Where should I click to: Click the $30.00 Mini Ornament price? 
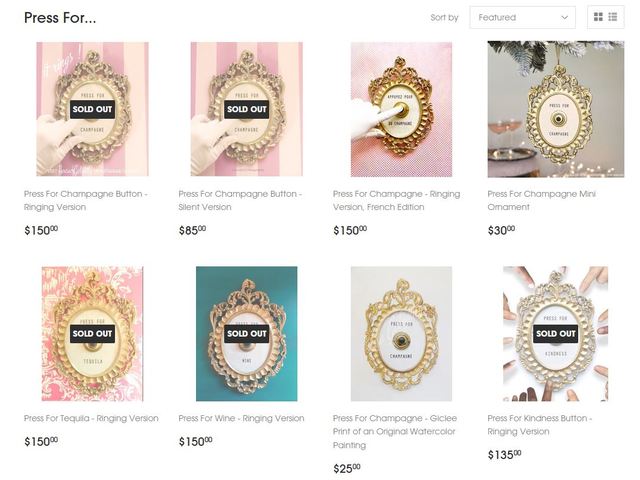(501, 230)
